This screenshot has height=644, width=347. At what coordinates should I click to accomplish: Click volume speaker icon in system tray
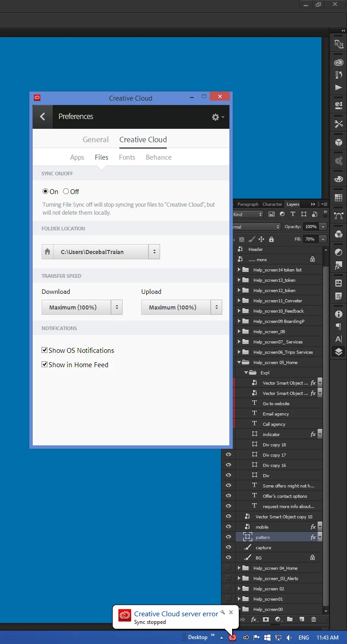click(289, 637)
